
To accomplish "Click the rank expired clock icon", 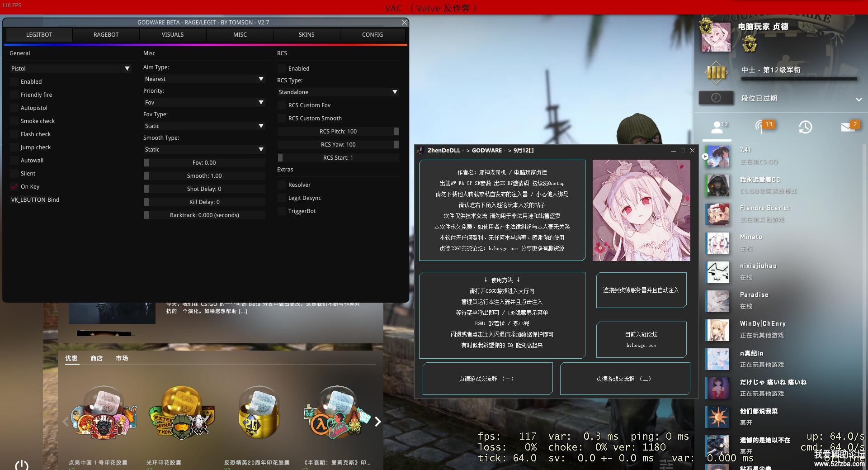I will tap(716, 98).
